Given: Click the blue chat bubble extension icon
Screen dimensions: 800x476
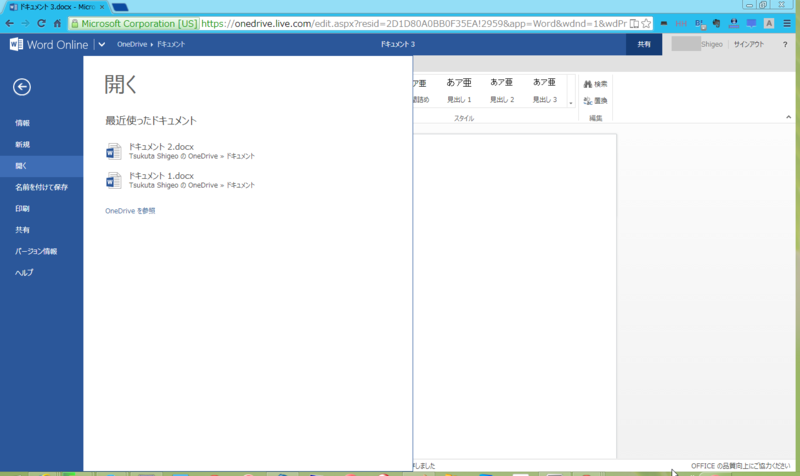Looking at the screenshot, I should click(x=752, y=23).
